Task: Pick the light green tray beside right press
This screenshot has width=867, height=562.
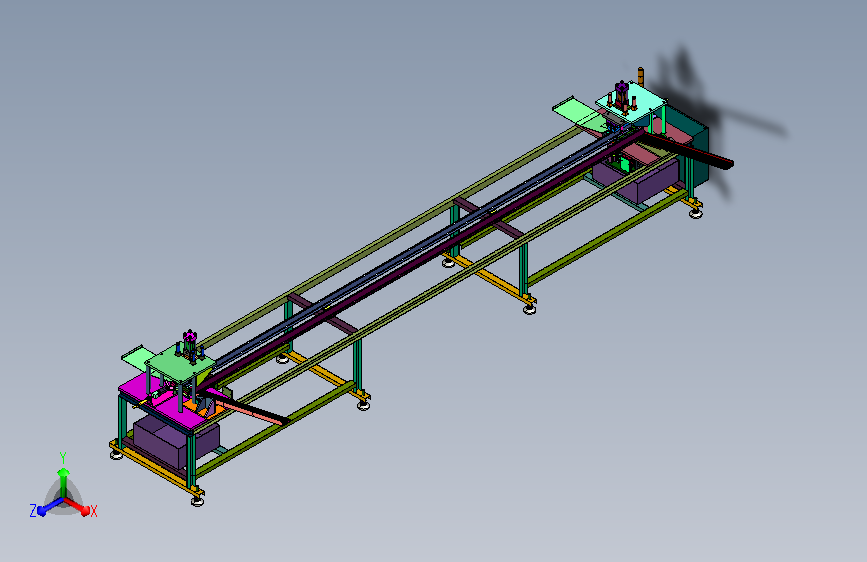Action: [x=578, y=113]
